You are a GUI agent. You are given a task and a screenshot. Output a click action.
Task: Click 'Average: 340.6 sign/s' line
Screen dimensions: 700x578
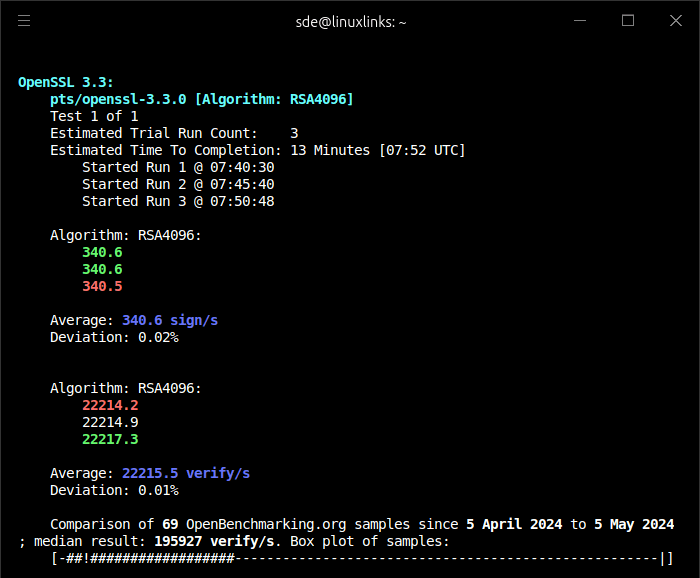(x=134, y=320)
